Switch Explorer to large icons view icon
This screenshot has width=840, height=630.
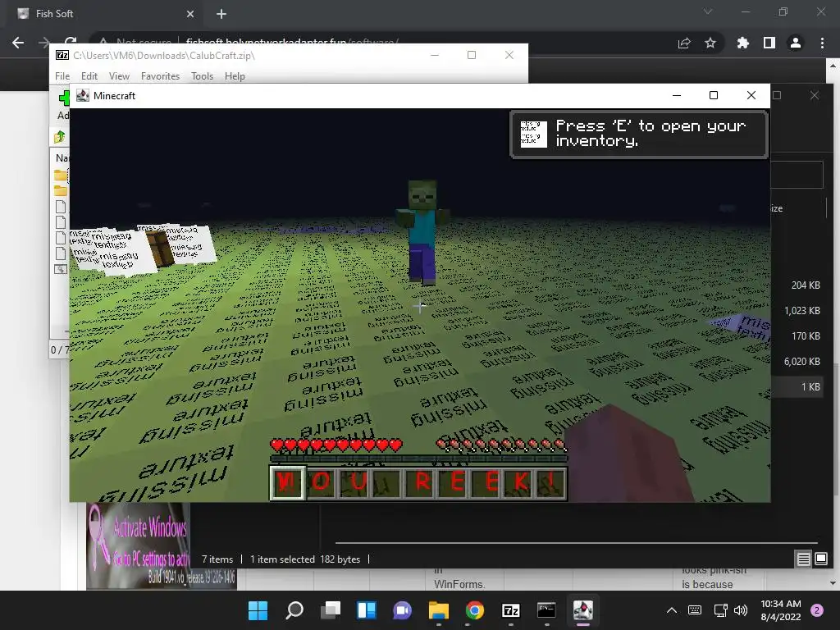(x=820, y=559)
